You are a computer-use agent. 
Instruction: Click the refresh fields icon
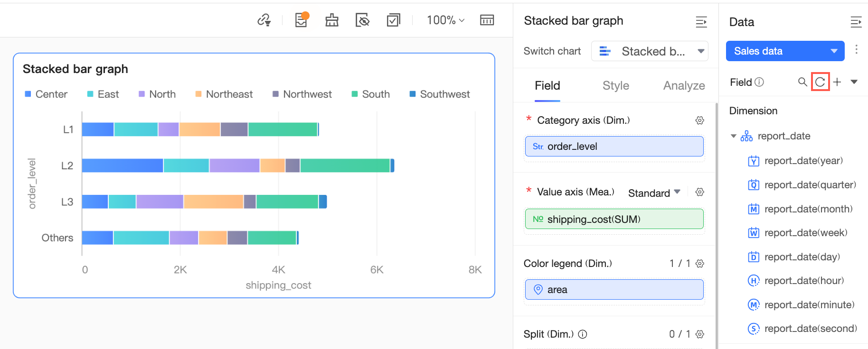coord(820,82)
